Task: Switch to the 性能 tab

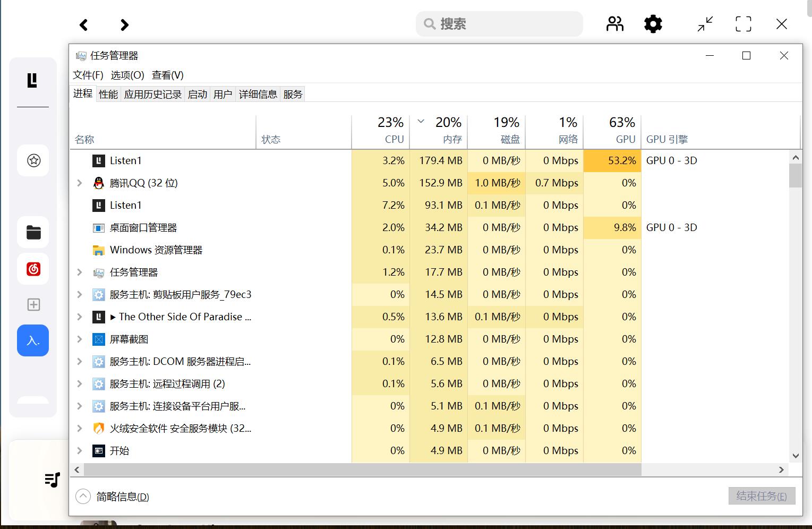Action: click(108, 94)
